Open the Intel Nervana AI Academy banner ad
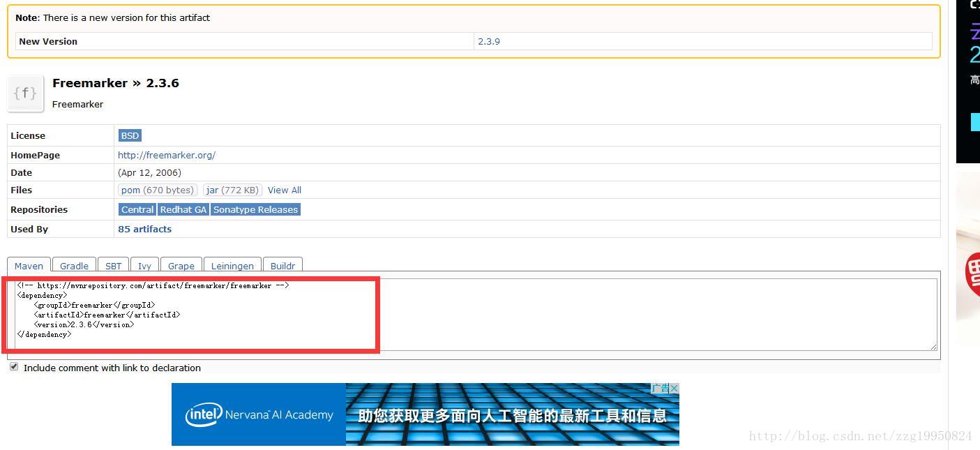Image resolution: width=980 pixels, height=450 pixels. point(425,414)
